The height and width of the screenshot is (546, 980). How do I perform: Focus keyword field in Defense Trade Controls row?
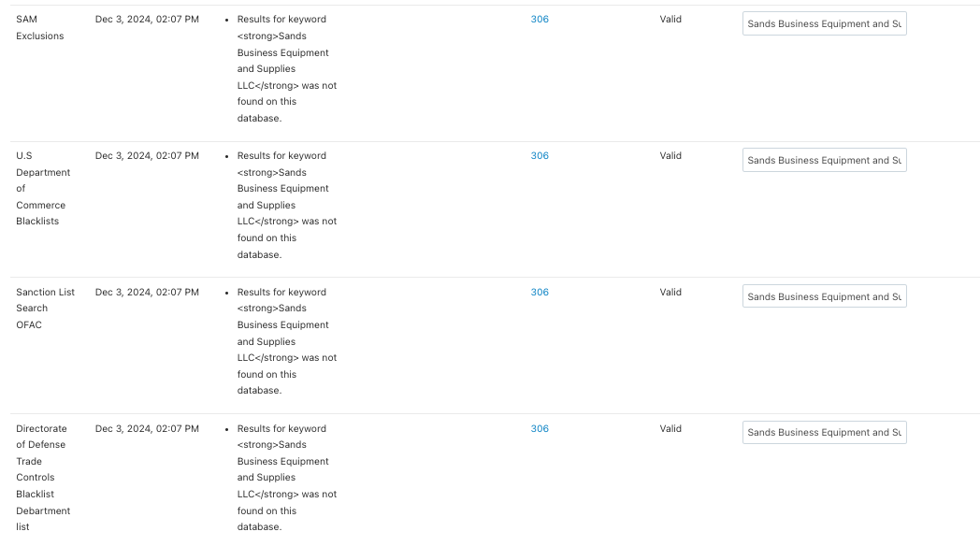(825, 432)
